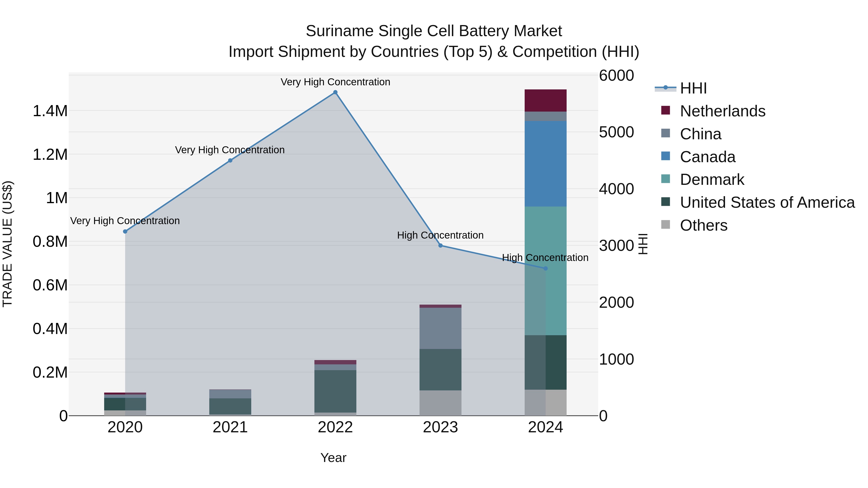
Task: Click the 2024 HHI data point
Action: (546, 268)
